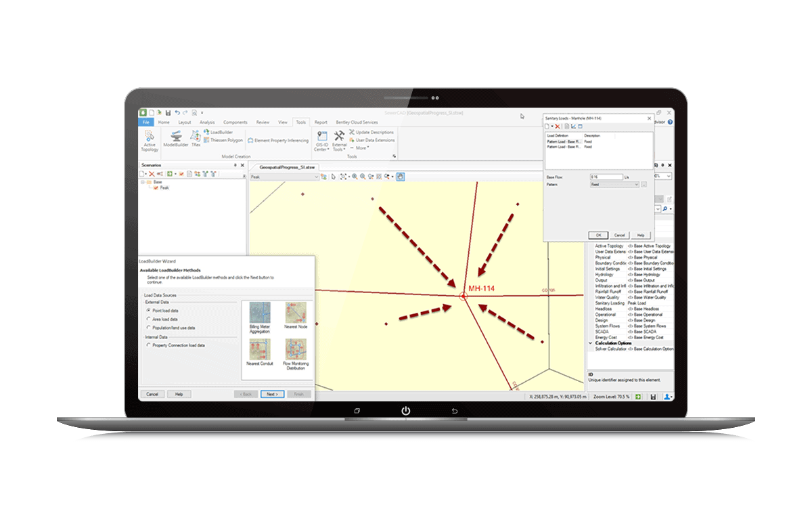
Task: Edit the Base Flow value field
Action: pos(606,177)
